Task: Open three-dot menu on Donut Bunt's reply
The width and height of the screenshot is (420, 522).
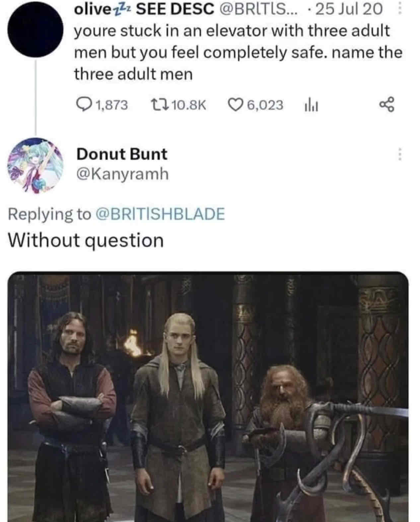Action: coord(399,155)
